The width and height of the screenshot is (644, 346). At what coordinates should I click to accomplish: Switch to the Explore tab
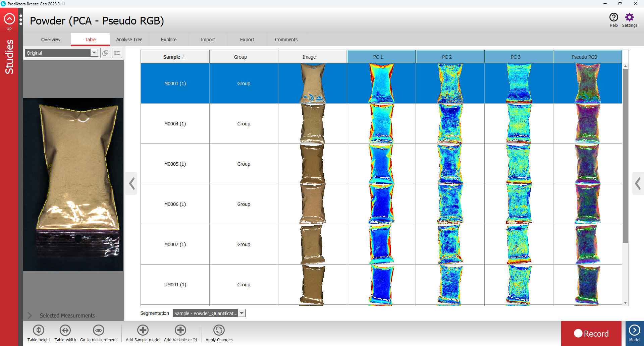tap(169, 40)
